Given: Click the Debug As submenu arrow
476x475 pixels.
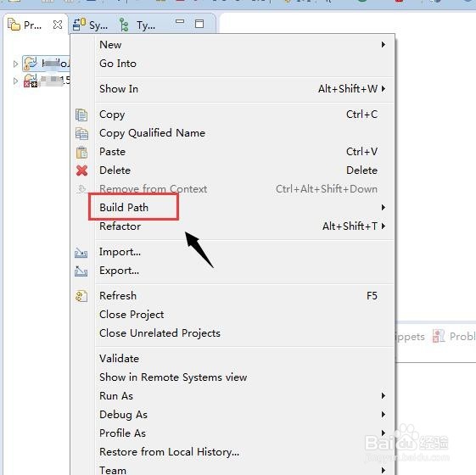Looking at the screenshot, I should [x=384, y=415].
